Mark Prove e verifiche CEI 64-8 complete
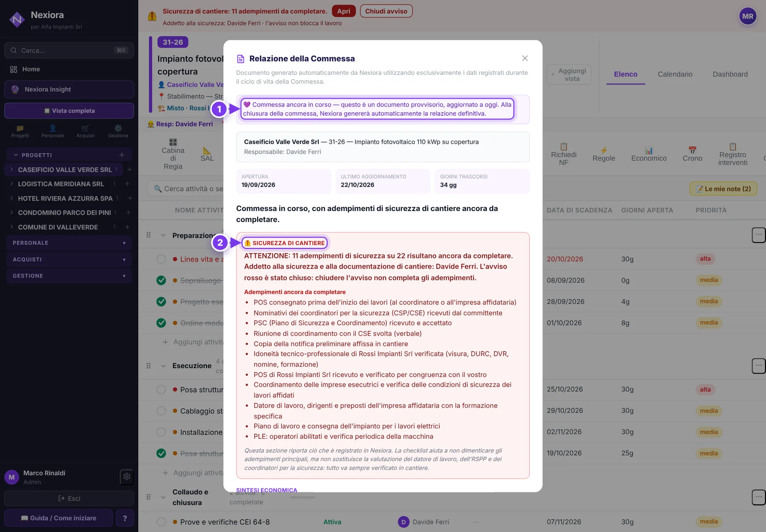Screen dimensions: 766x532 (x=161, y=522)
